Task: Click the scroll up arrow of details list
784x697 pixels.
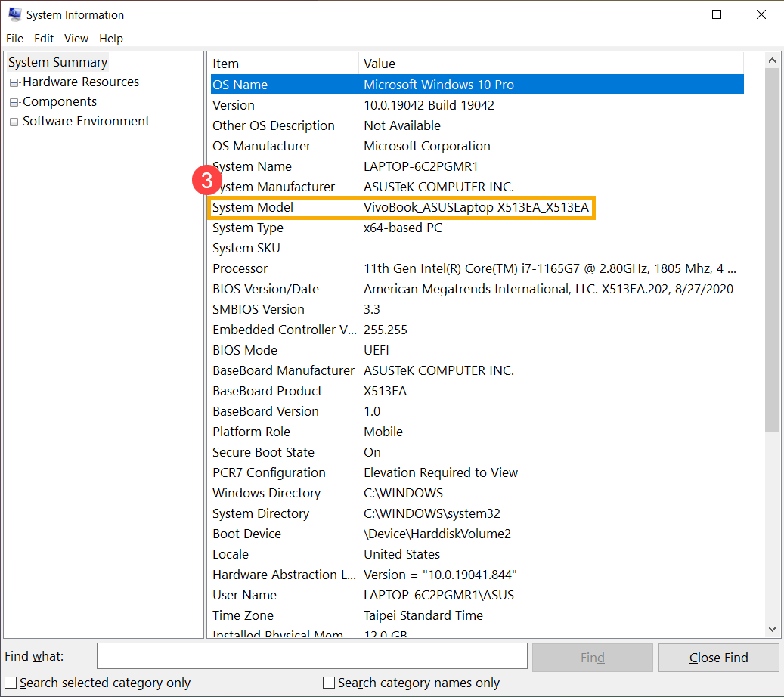Action: pyautogui.click(x=772, y=61)
